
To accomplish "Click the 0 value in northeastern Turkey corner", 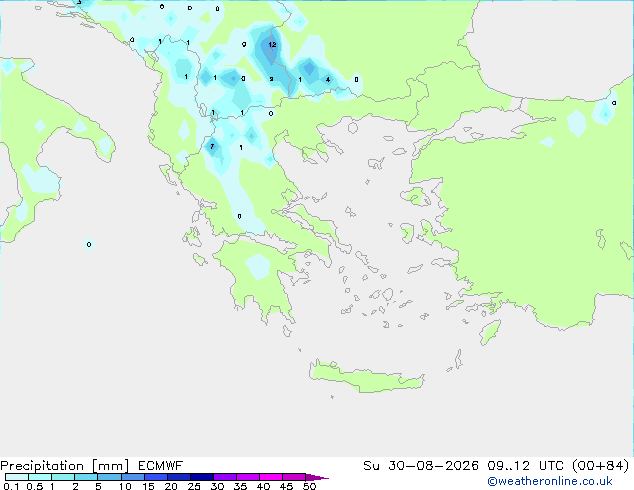I will point(614,103).
